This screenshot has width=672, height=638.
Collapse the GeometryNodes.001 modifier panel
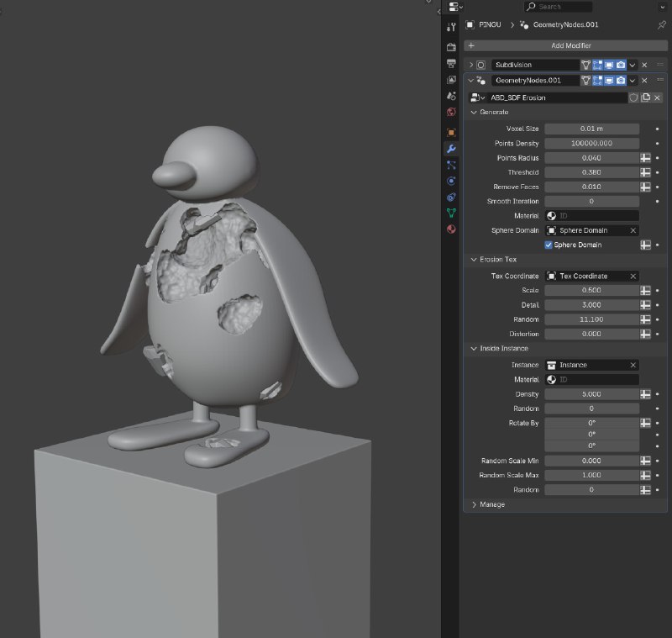click(471, 80)
